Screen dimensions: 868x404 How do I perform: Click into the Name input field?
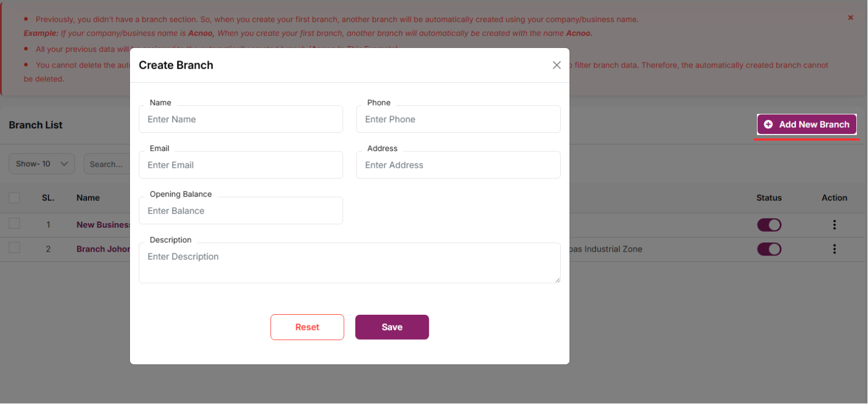pyautogui.click(x=240, y=119)
